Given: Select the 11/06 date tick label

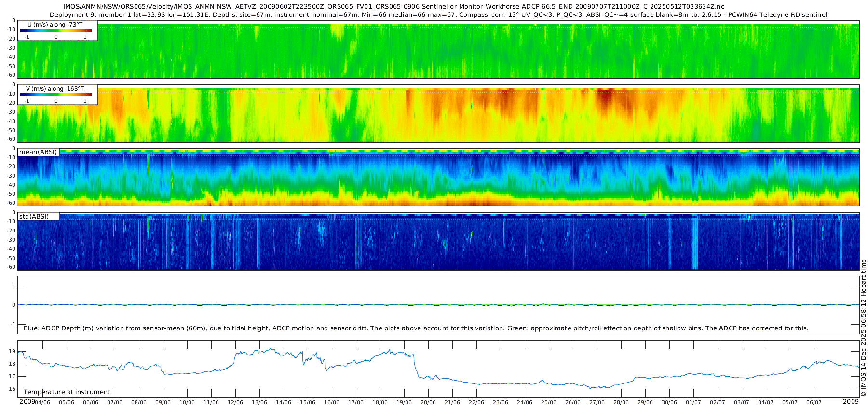Looking at the screenshot, I should pyautogui.click(x=211, y=402).
